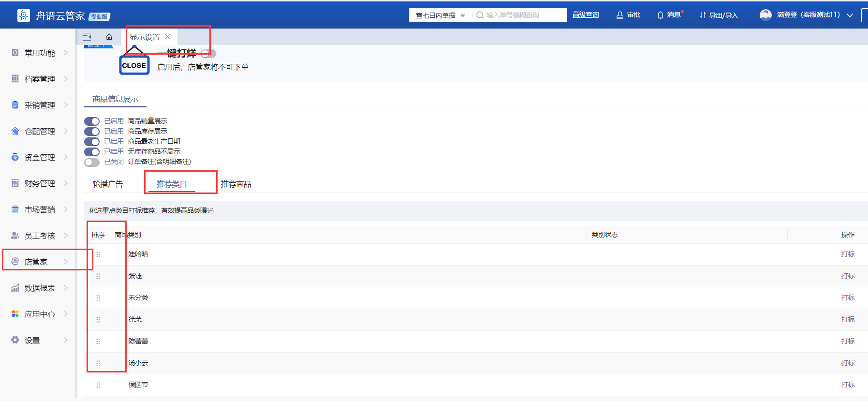Click the 输入单号模糊查询 search field
Screen dimensions: 868x401
tap(522, 15)
